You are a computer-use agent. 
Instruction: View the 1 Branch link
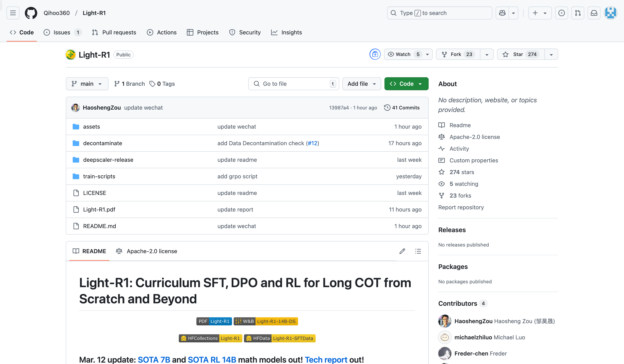coord(129,84)
